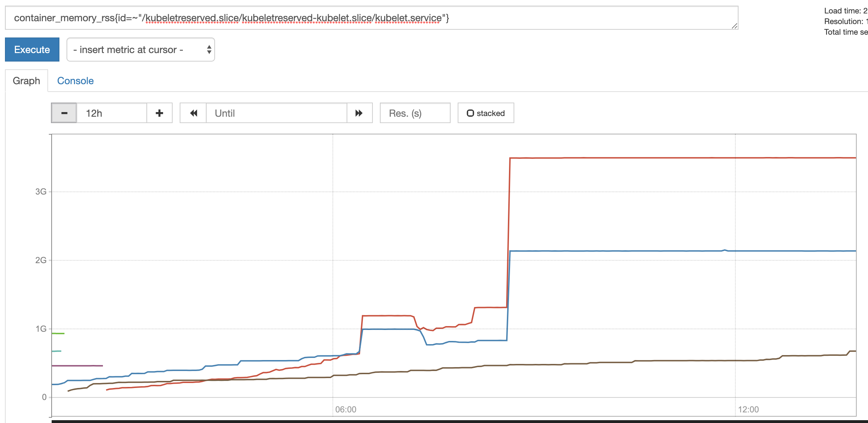Image resolution: width=868 pixels, height=423 pixels.
Task: Grab the query textarea resize handle
Action: point(734,26)
